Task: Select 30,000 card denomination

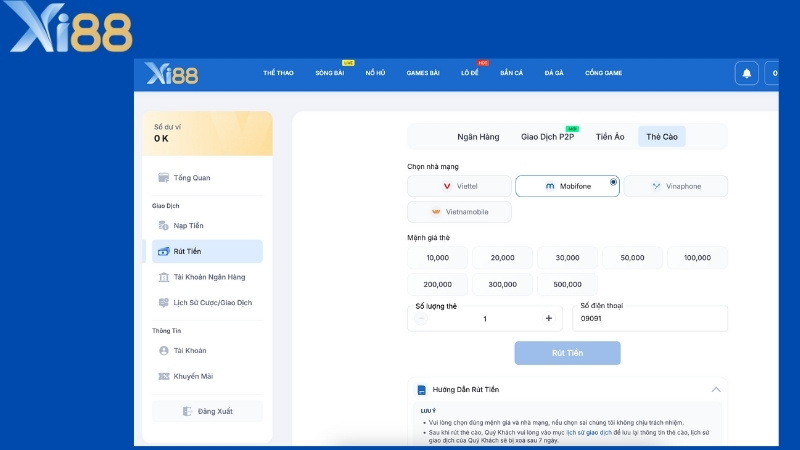Action: click(567, 258)
